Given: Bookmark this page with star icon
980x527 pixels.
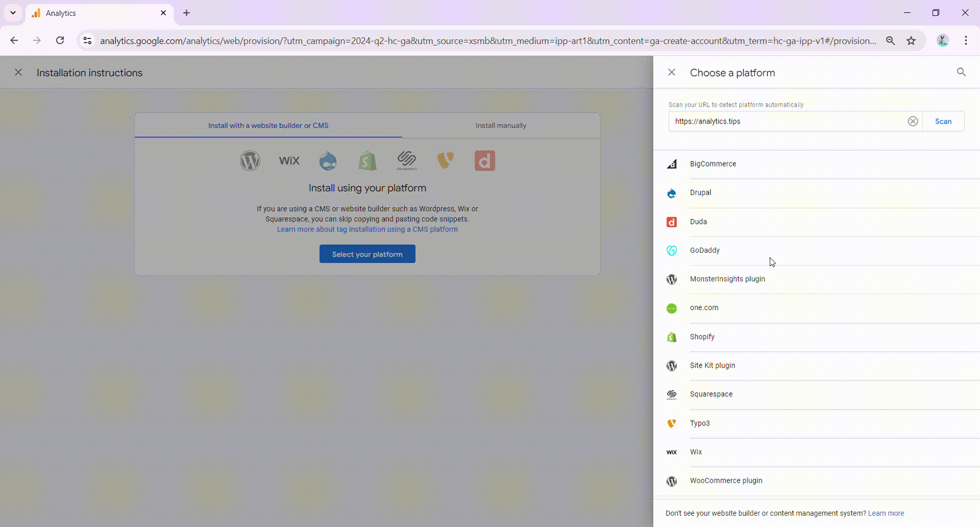Looking at the screenshot, I should (911, 41).
